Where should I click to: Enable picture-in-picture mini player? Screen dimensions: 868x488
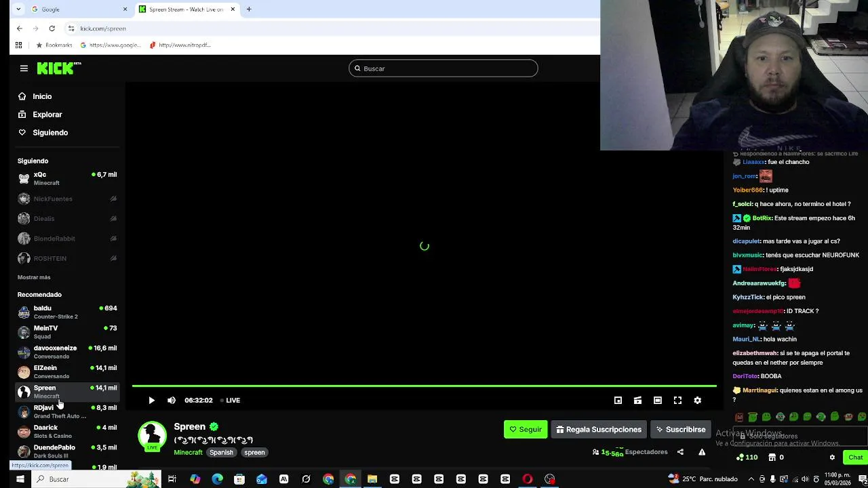click(618, 401)
